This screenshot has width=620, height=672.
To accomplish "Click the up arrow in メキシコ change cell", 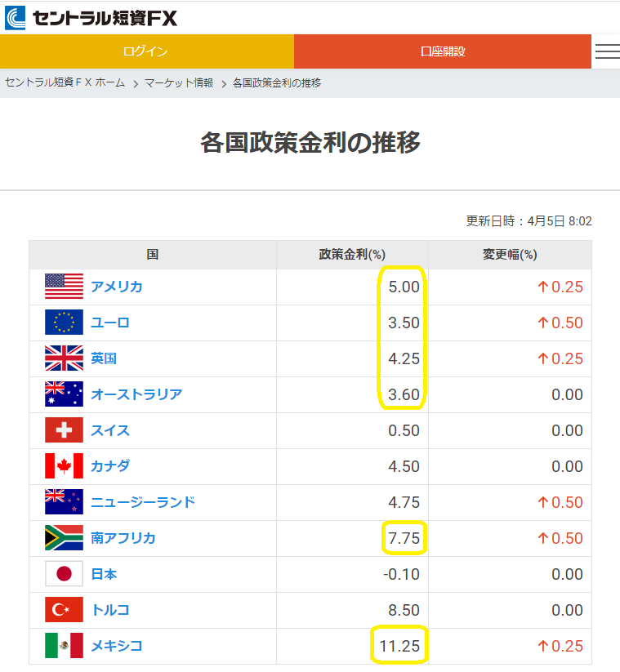I will click(543, 646).
